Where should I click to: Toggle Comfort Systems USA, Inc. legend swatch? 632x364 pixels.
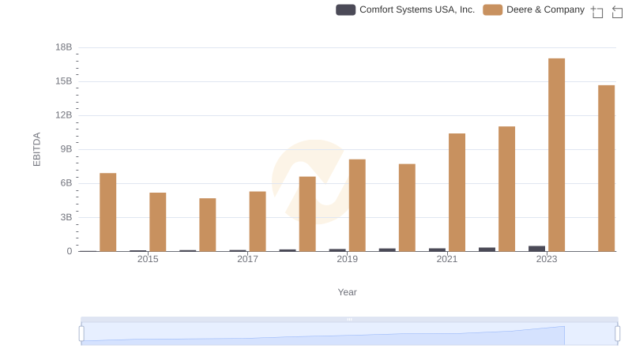click(345, 9)
